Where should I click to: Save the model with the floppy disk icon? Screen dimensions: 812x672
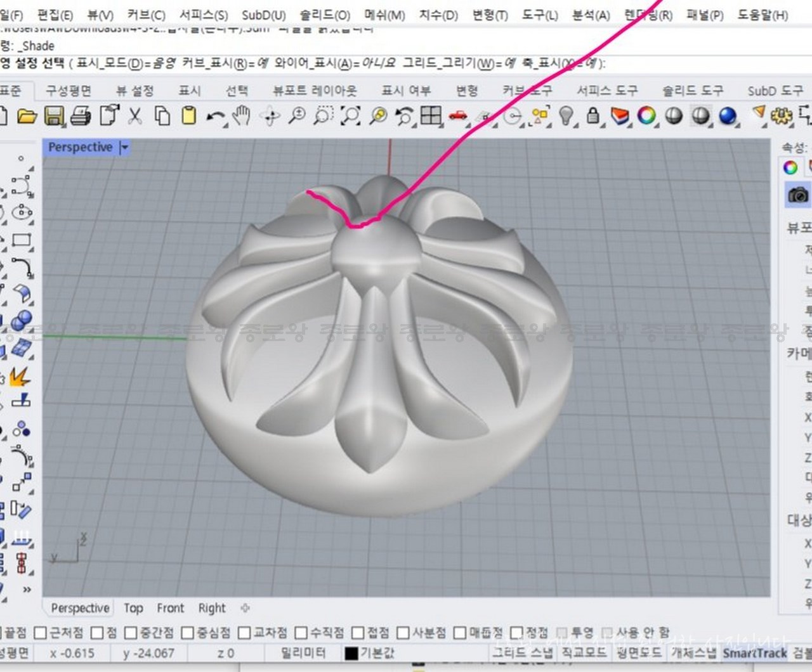[54, 116]
